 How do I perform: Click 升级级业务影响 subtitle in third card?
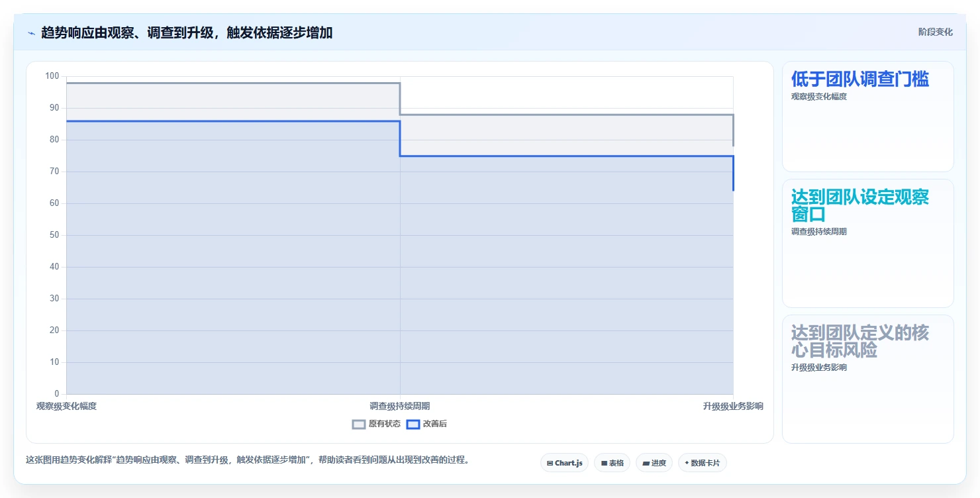click(x=818, y=368)
